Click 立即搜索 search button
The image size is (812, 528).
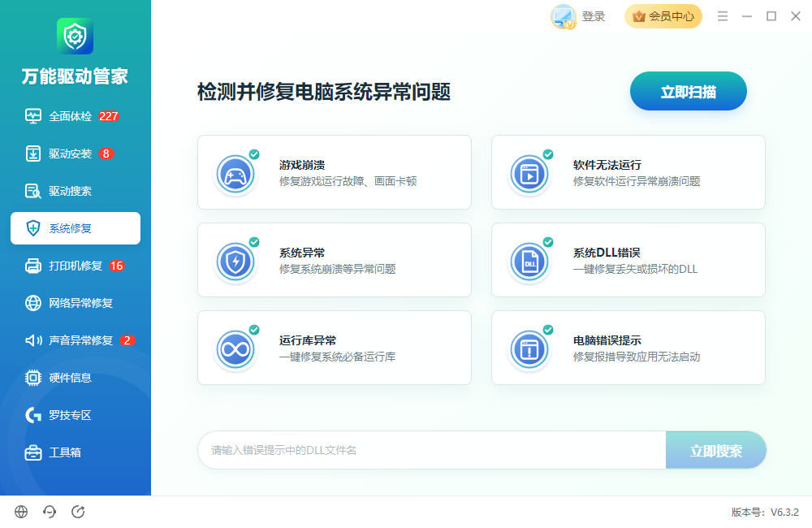(x=715, y=450)
